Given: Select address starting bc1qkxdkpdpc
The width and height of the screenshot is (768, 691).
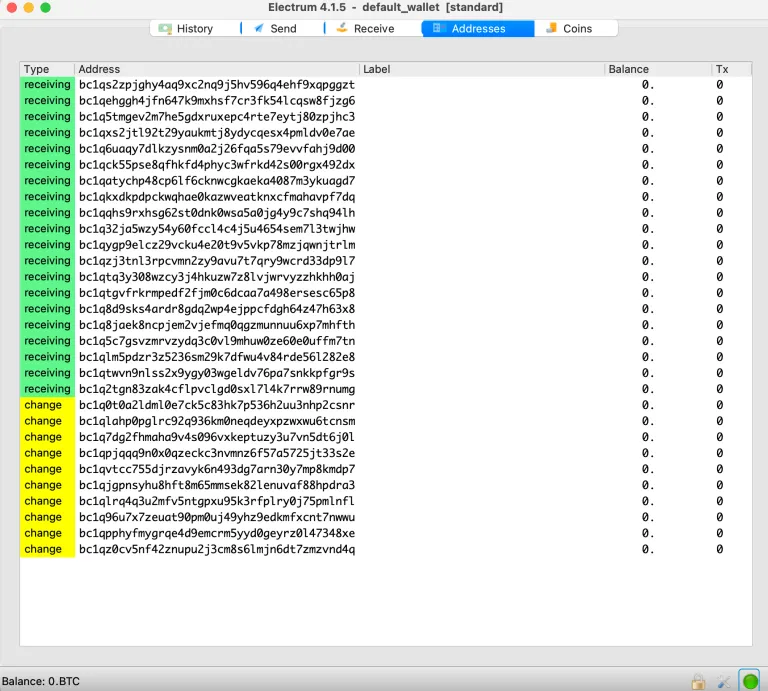Looking at the screenshot, I should tap(217, 197).
